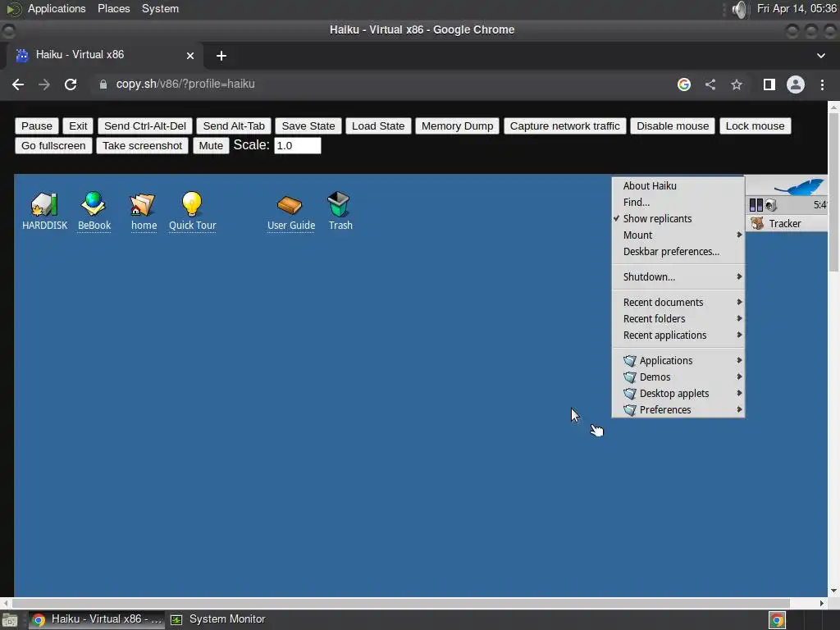
Task: Open the BeBook desktop icon
Action: click(x=94, y=204)
